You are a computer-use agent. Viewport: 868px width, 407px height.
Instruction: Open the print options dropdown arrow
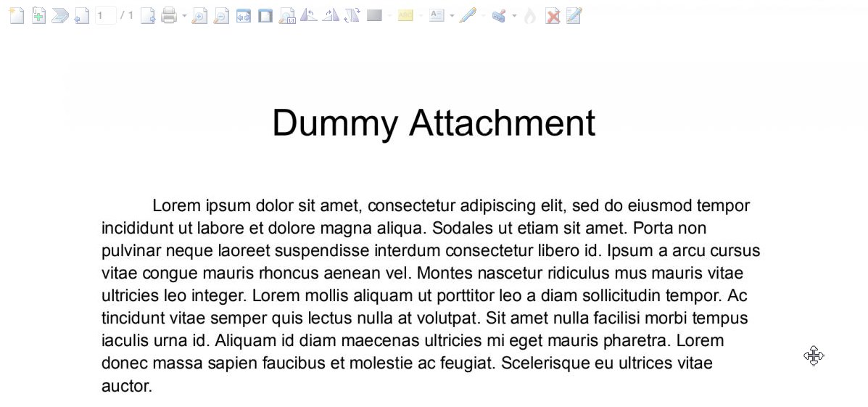184,16
